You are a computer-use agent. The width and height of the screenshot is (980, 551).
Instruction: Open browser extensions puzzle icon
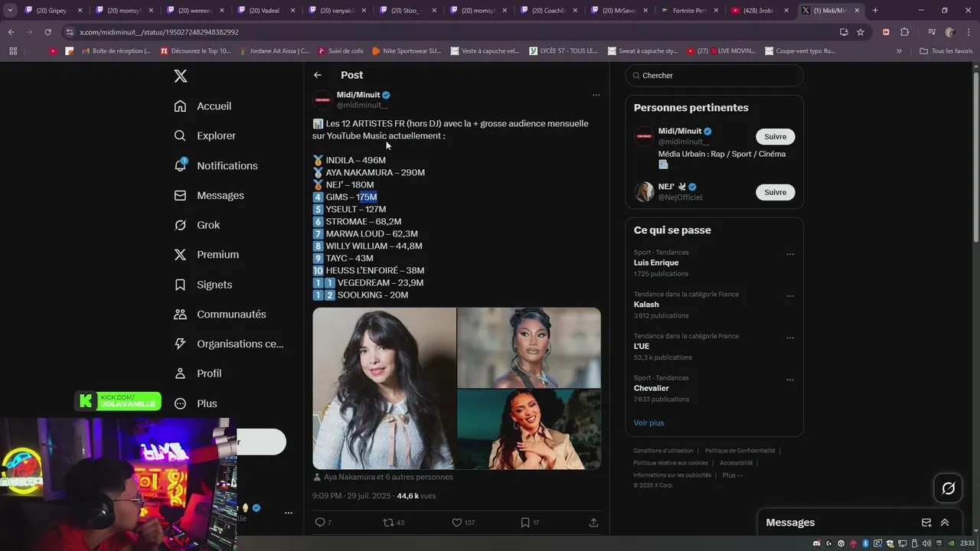click(904, 32)
